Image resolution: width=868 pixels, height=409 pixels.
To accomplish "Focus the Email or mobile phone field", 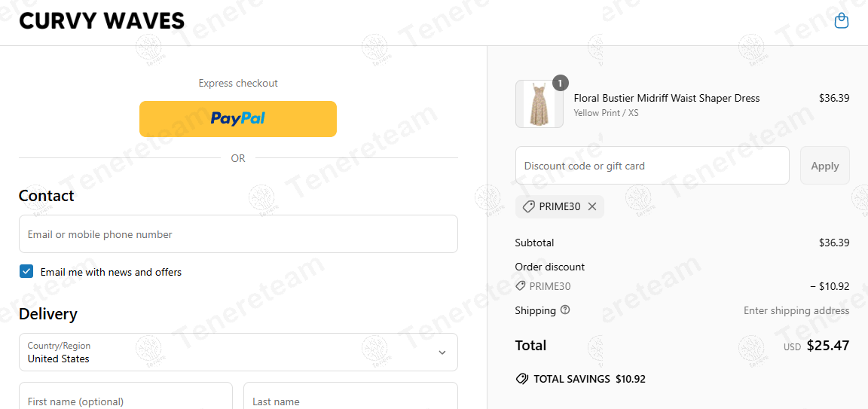I will 237,234.
